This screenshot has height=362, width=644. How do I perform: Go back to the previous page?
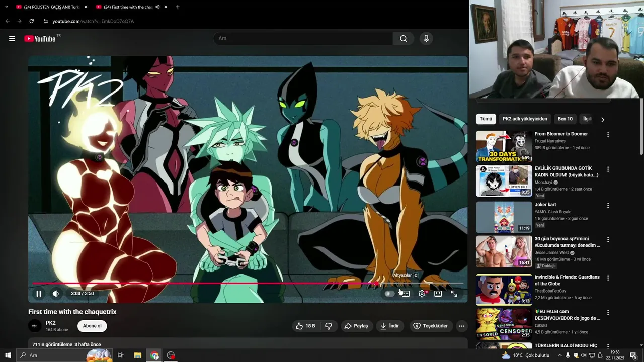[7, 21]
